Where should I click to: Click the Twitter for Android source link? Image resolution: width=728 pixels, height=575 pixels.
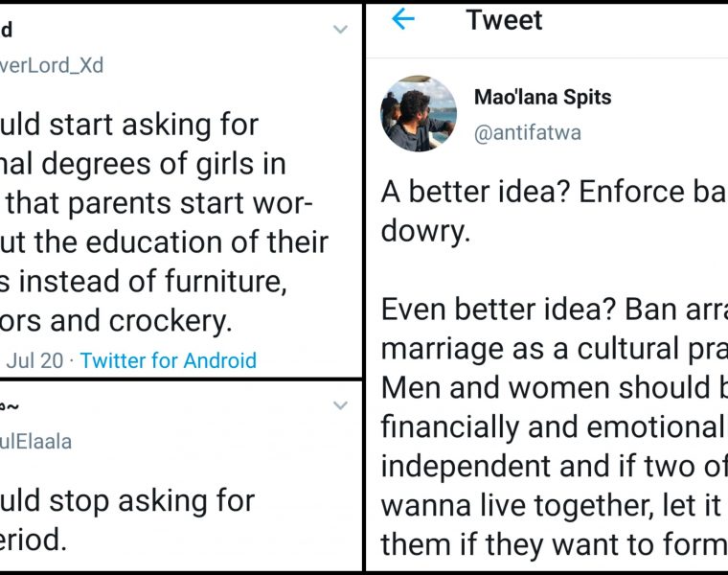tap(169, 361)
